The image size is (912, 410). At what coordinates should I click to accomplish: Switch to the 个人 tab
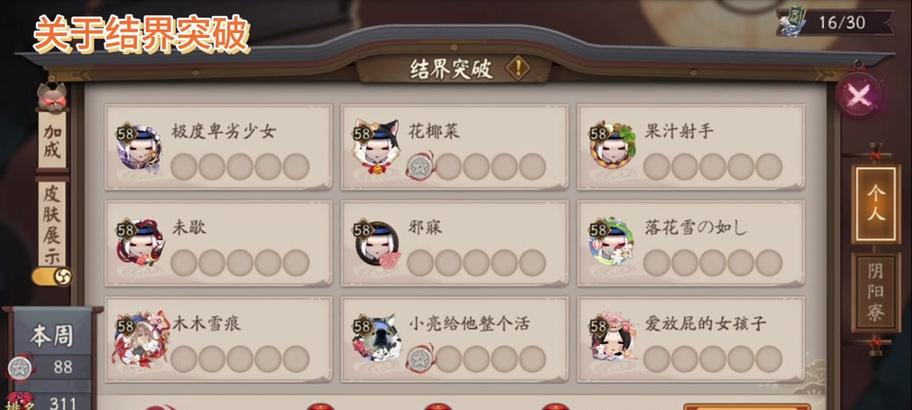click(x=875, y=204)
